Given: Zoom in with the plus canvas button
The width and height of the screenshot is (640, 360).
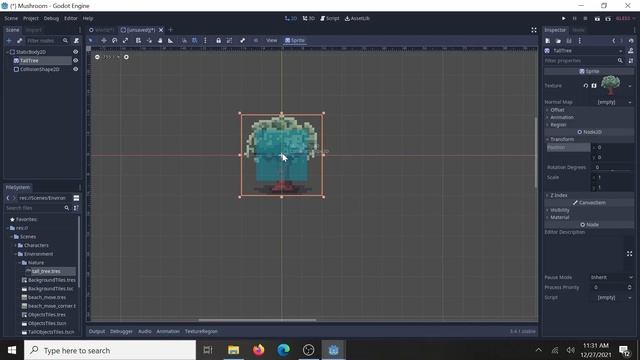Looking at the screenshot, I should (126, 57).
